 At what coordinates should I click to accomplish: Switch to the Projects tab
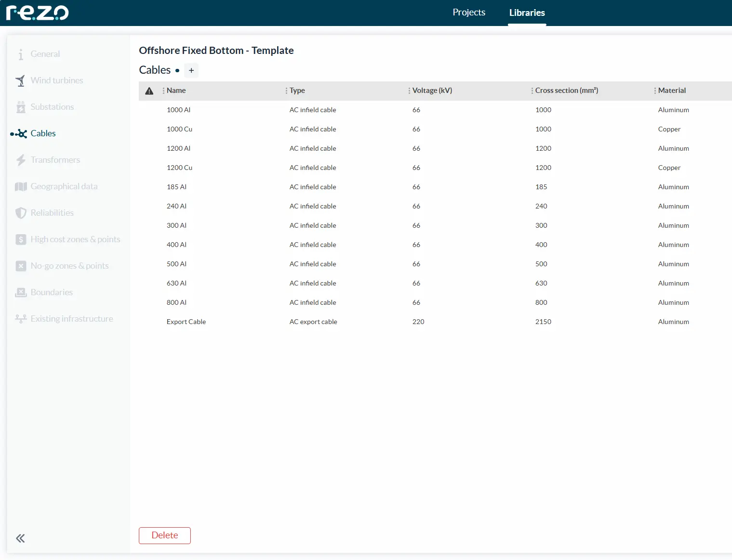[x=468, y=12]
